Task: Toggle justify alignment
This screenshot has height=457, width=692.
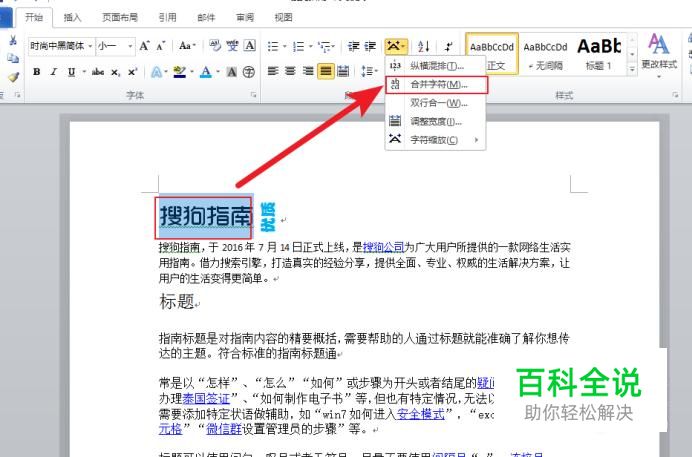Action: 325,71
